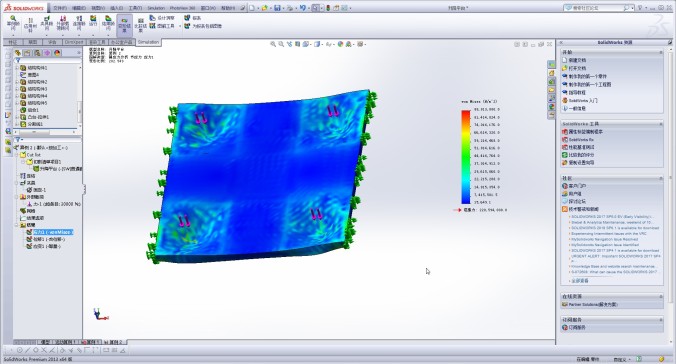Click the knowledge base search field
Viewport: 676px width, 364px height.
[597, 8]
